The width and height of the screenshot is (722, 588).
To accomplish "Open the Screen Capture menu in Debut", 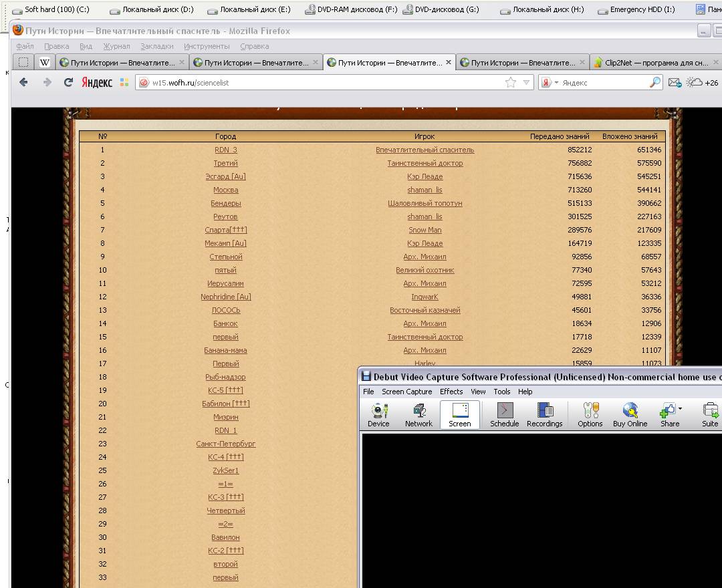I will pyautogui.click(x=406, y=392).
